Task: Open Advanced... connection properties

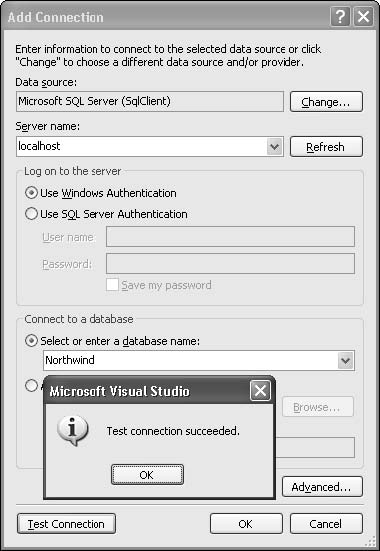Action: click(x=322, y=487)
